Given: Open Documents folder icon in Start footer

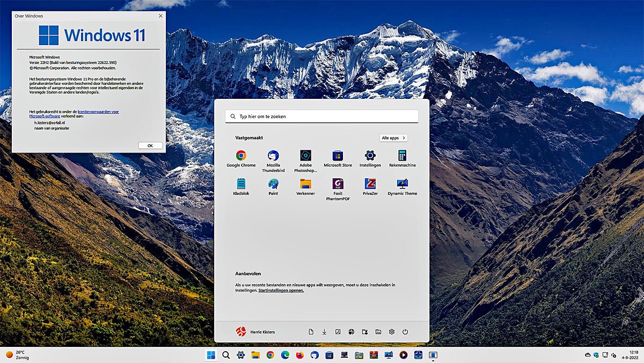Looking at the screenshot, I should [x=311, y=332].
